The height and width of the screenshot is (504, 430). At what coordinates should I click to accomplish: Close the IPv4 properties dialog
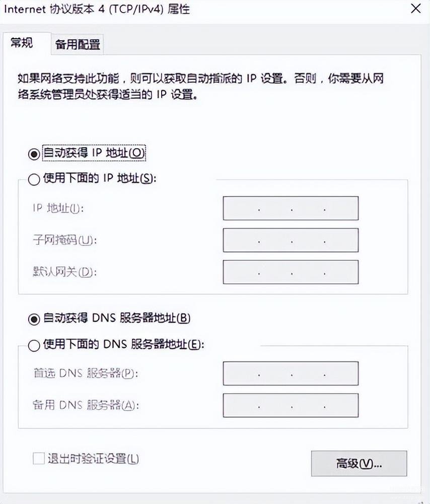(x=416, y=9)
